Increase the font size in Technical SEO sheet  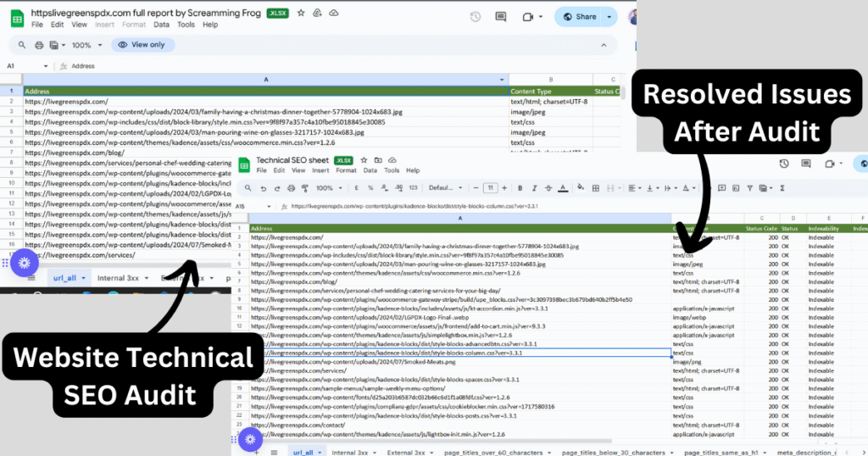click(x=504, y=188)
